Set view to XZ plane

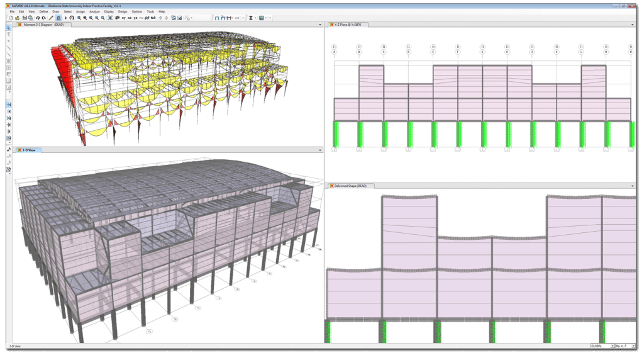pos(130,18)
